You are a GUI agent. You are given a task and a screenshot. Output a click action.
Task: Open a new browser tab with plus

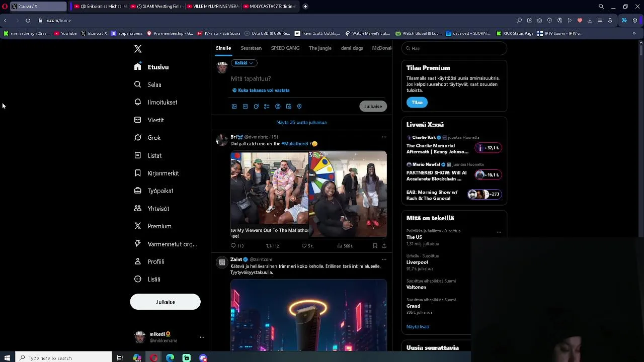click(x=305, y=7)
